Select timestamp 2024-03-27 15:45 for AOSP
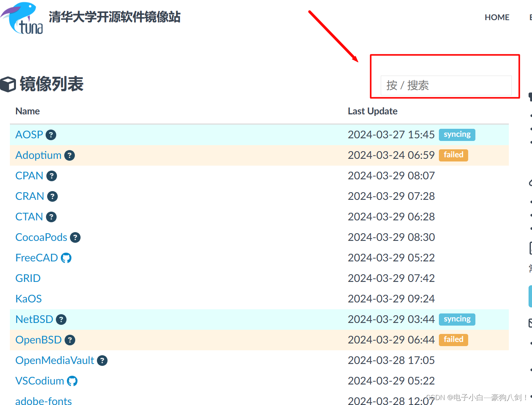This screenshot has height=405, width=532. (x=391, y=134)
